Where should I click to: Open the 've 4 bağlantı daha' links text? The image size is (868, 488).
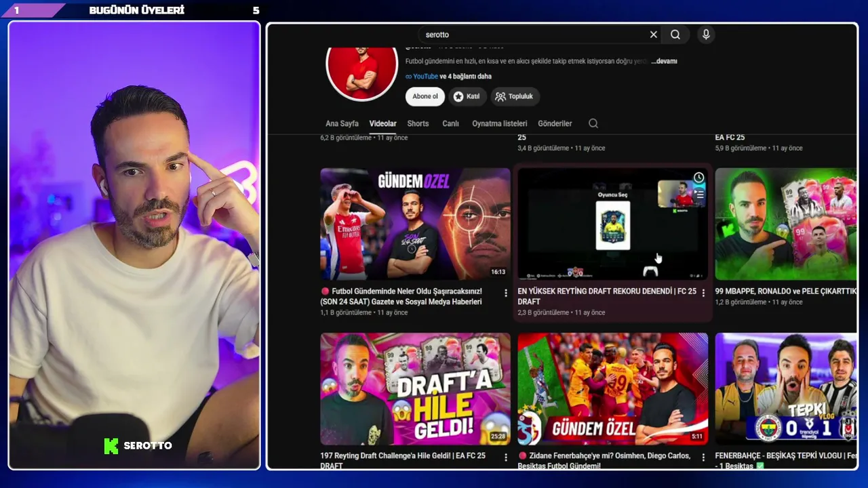466,77
